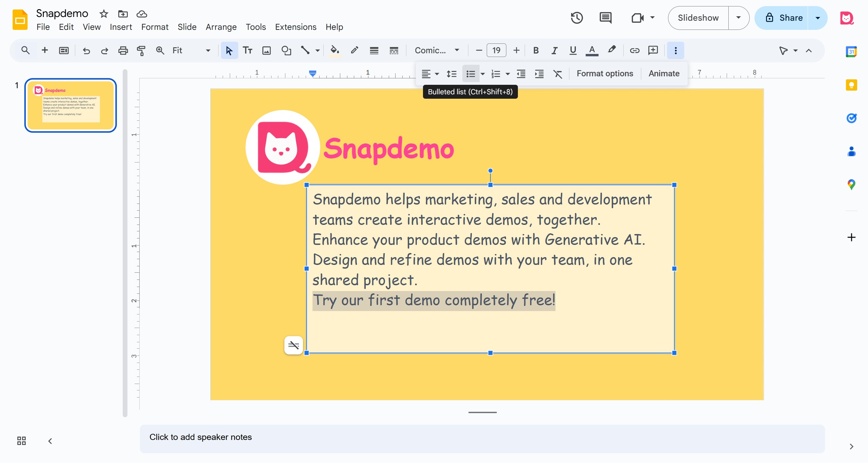The height and width of the screenshot is (463, 868).
Task: Select the Line tool
Action: pos(305,51)
